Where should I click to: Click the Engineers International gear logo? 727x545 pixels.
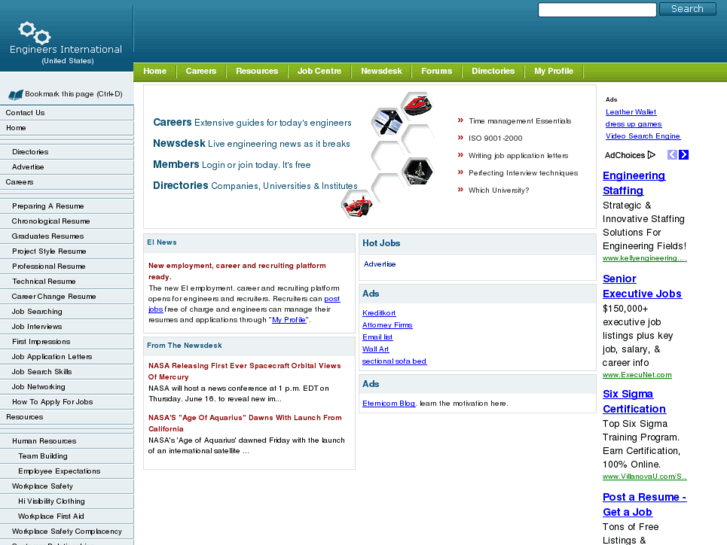[34, 32]
